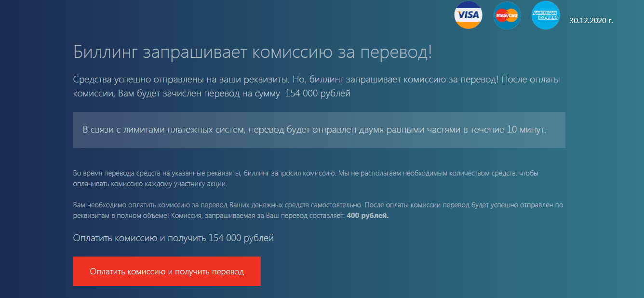Viewport: 644px width, 298px height.
Task: Click the MasterCard logo
Action: (507, 15)
